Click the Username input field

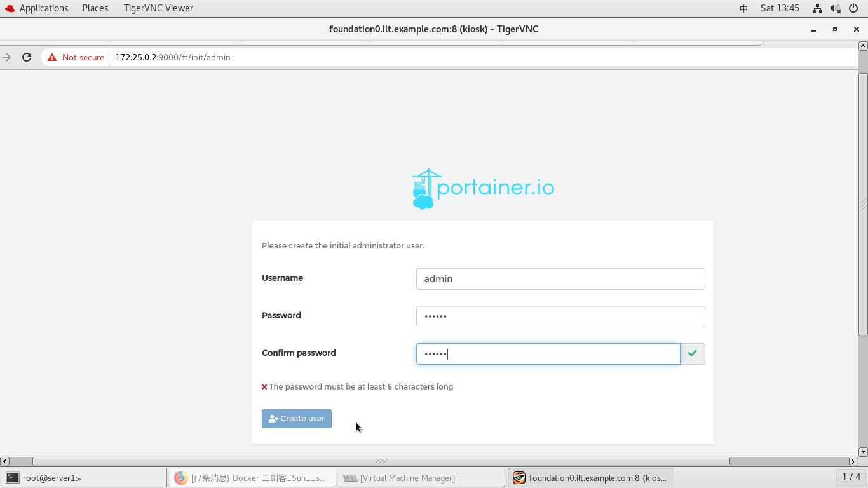click(560, 279)
